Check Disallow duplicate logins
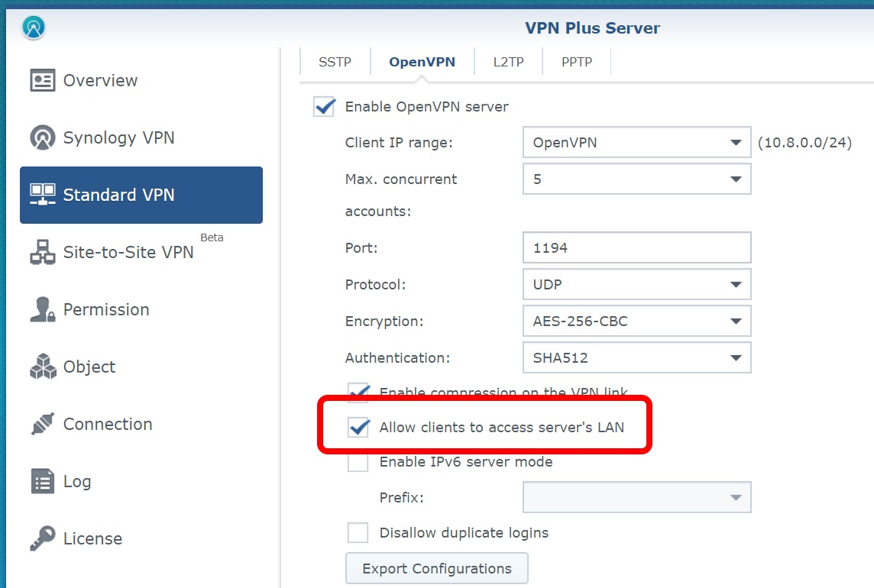874x588 pixels. (x=358, y=533)
